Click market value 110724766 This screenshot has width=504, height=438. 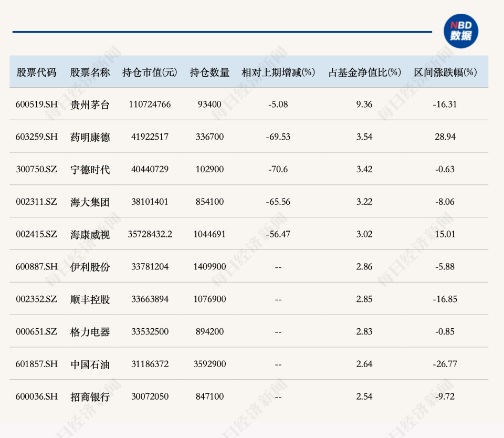click(x=150, y=105)
